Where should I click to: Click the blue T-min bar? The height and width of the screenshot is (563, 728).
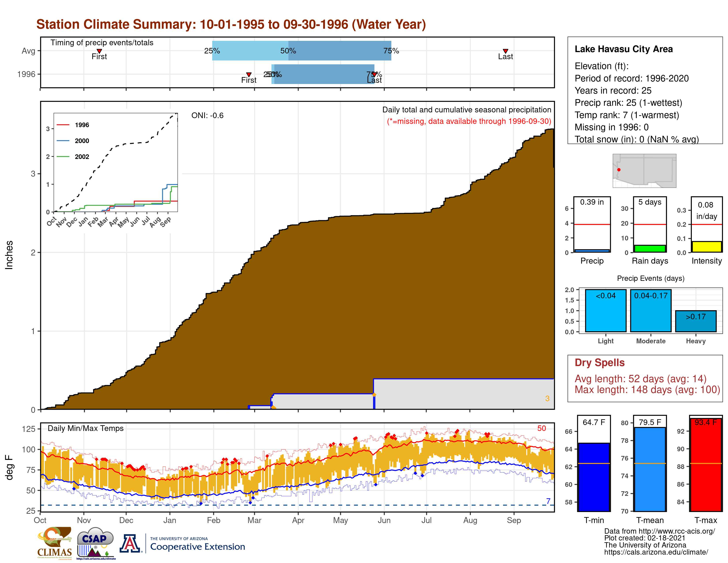[594, 477]
